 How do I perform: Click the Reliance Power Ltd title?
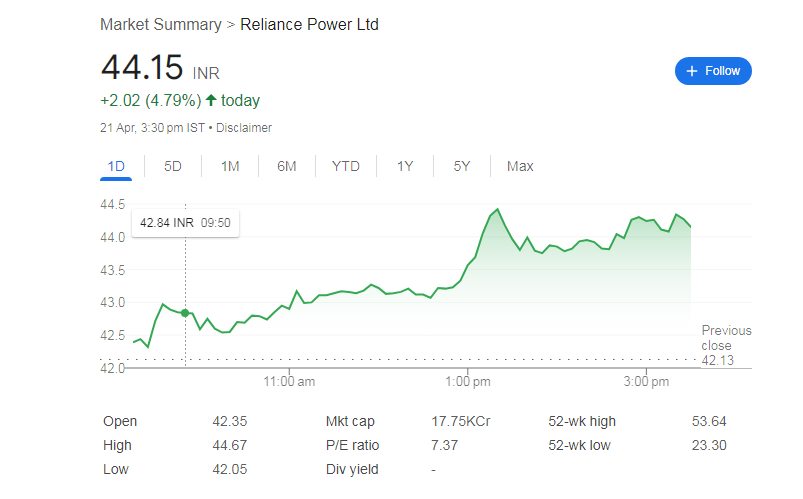click(309, 25)
